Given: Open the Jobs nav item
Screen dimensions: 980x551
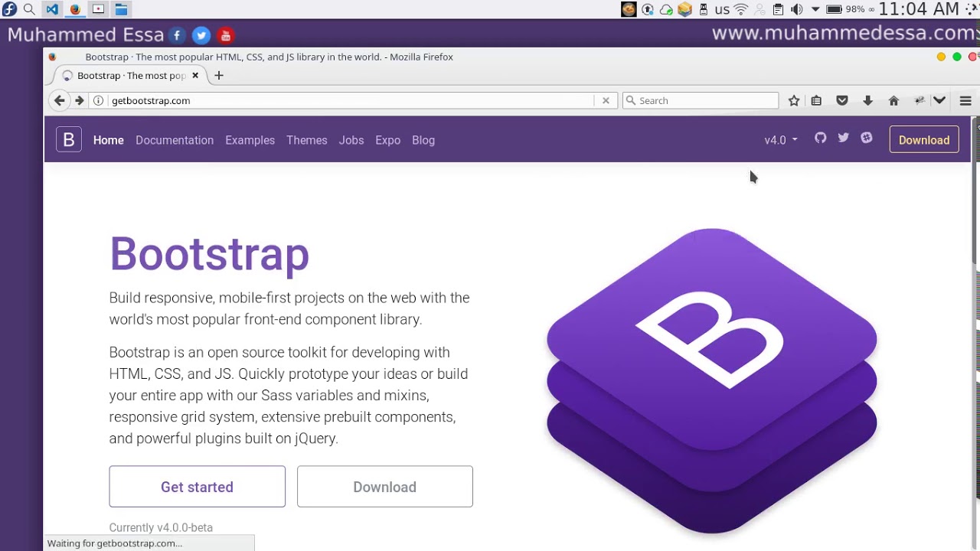Looking at the screenshot, I should click(351, 140).
